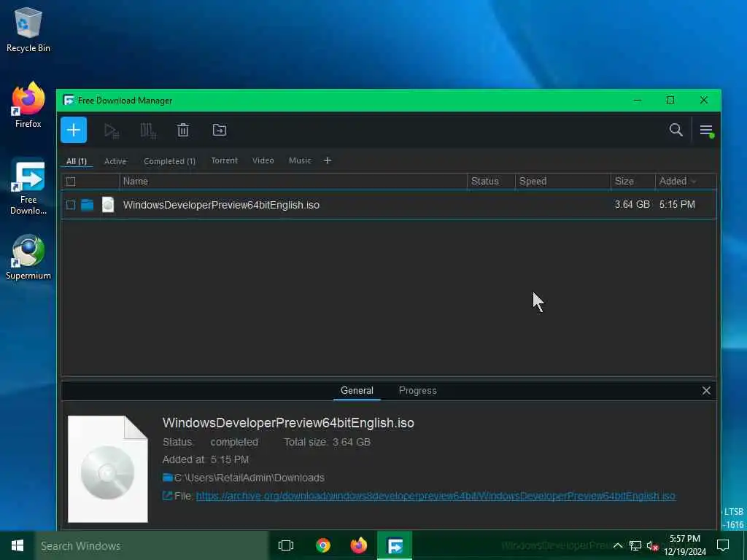Launch Firefox from the taskbar
The width and height of the screenshot is (747, 560).
(x=359, y=545)
